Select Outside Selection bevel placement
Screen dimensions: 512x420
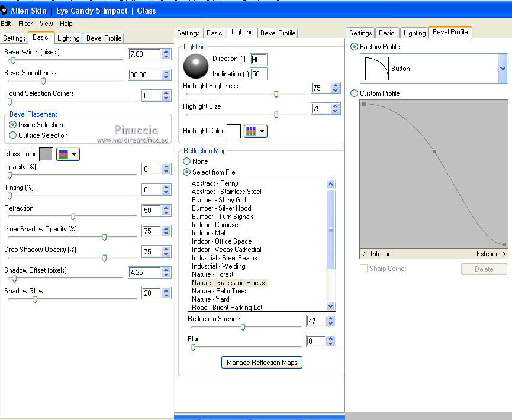tap(13, 135)
